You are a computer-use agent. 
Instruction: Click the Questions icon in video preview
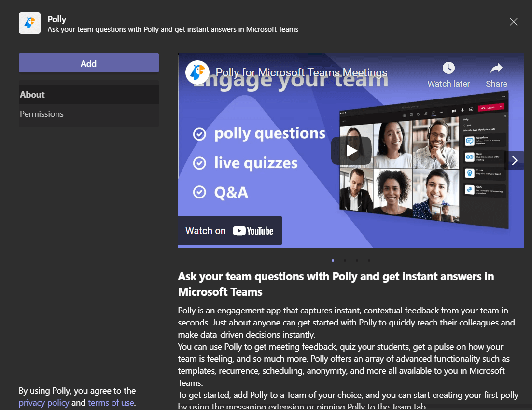click(x=469, y=141)
